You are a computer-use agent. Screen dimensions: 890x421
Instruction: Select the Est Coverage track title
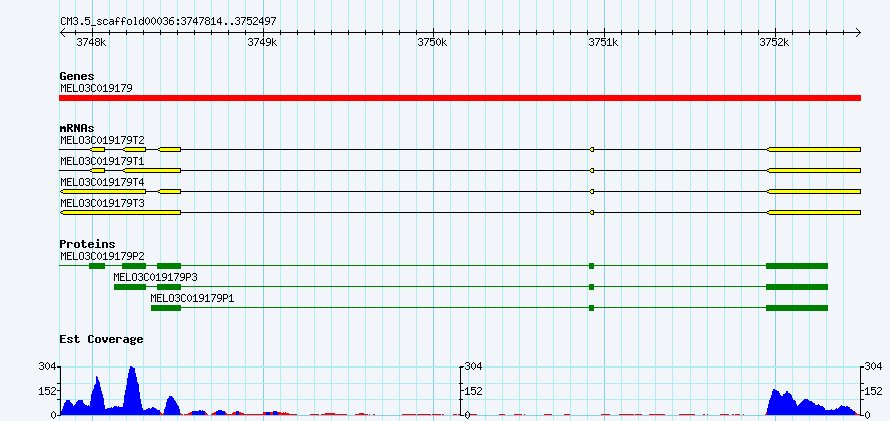point(101,339)
